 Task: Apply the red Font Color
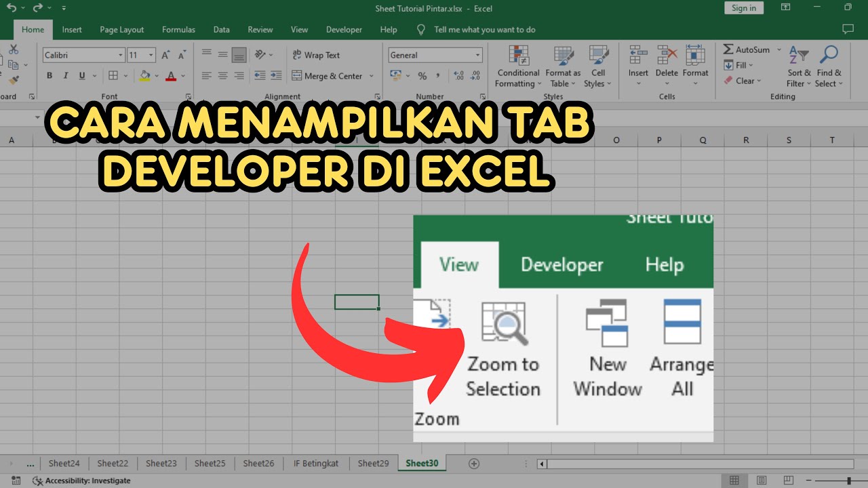click(x=171, y=76)
